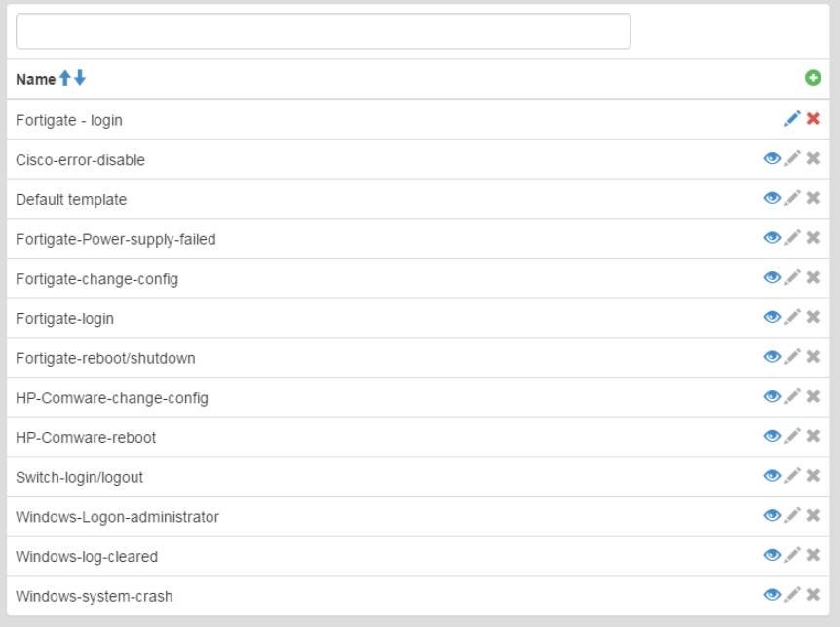Click edit pencil for Cisco-error-disable
Screen dimensions: 840x627
(793, 159)
